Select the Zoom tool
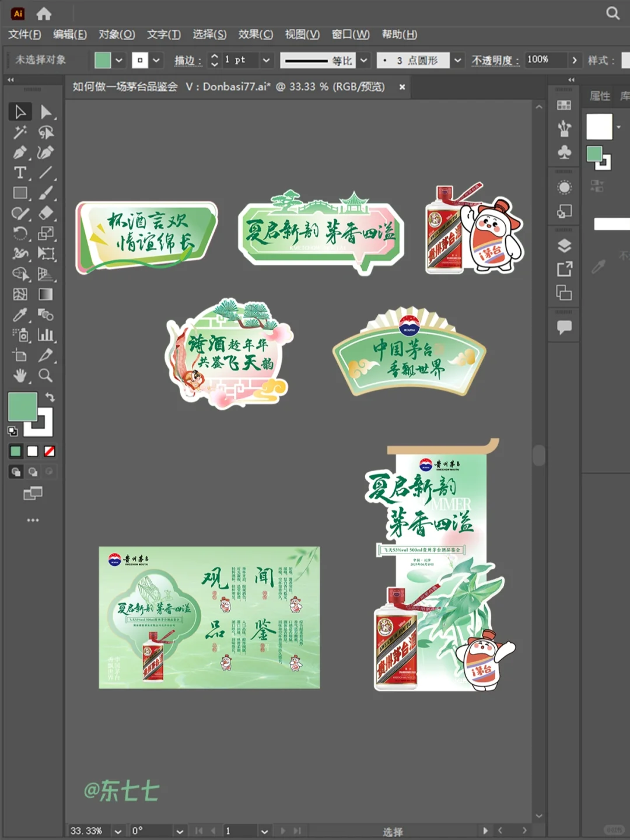The width and height of the screenshot is (630, 840). click(45, 376)
